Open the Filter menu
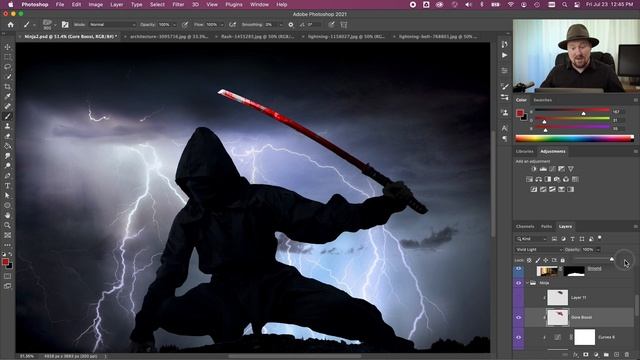Screen dimensions: 640x360 [x=178, y=4]
